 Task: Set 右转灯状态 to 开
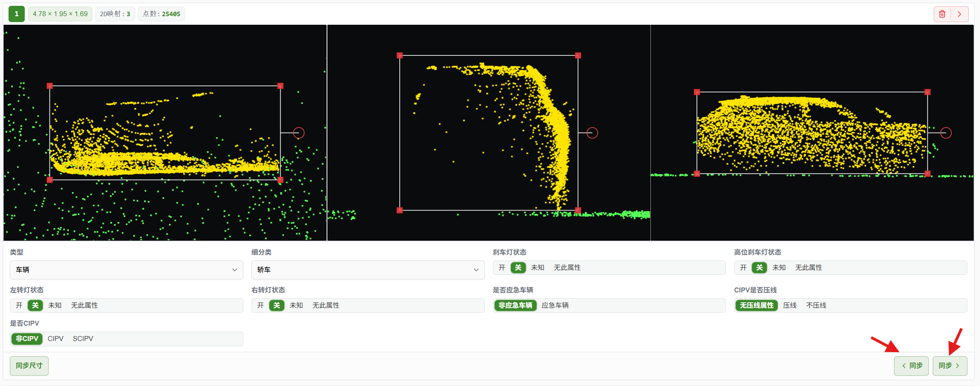260,305
